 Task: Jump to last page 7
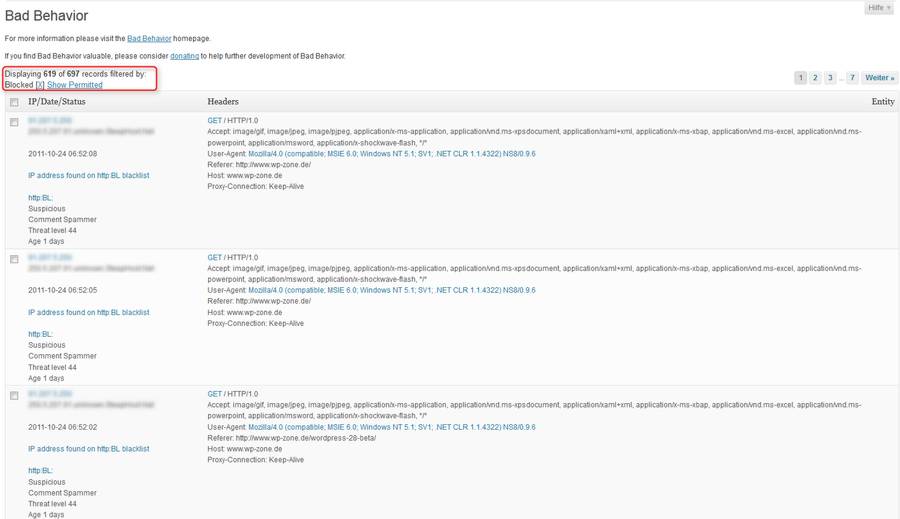click(x=852, y=78)
